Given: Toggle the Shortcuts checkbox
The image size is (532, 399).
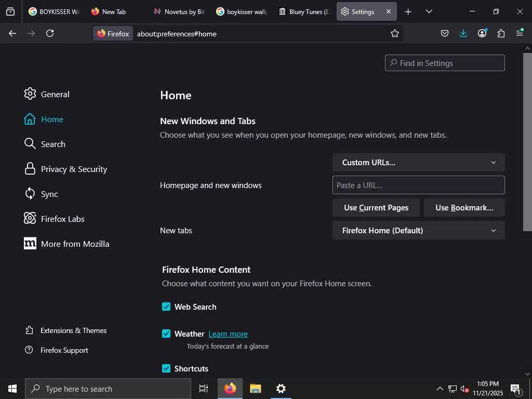Looking at the screenshot, I should click(166, 368).
